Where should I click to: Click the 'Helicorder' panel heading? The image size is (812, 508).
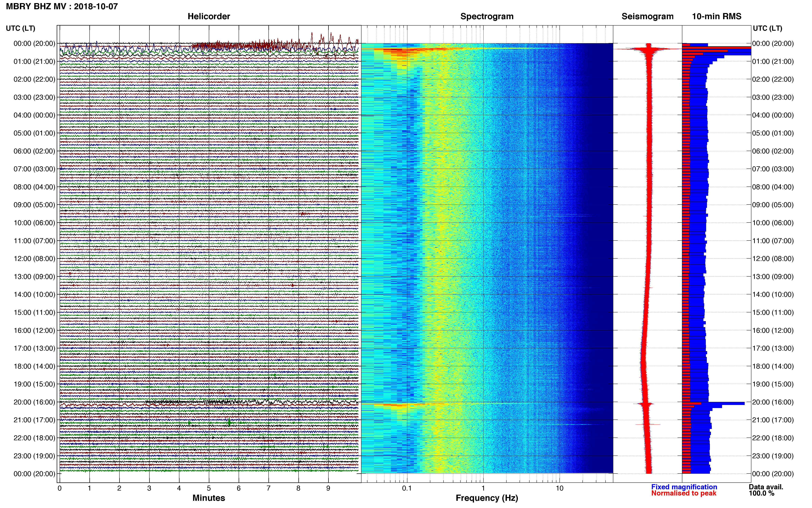tap(209, 16)
